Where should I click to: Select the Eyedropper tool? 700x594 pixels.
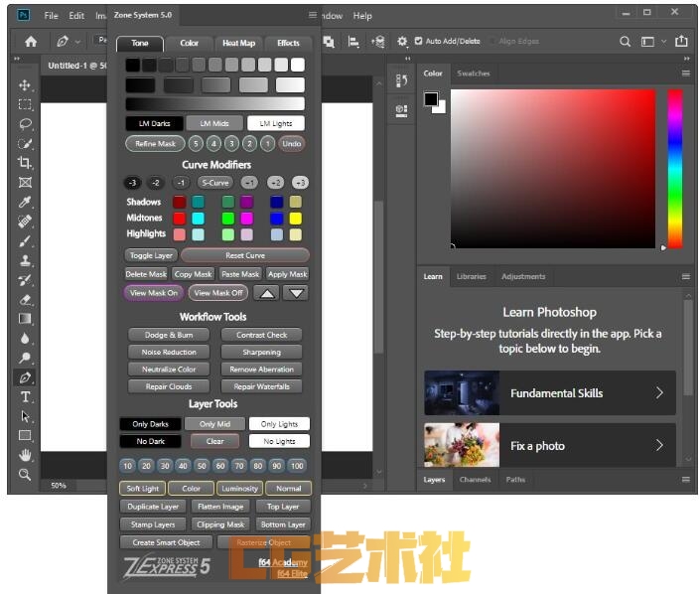(x=25, y=202)
